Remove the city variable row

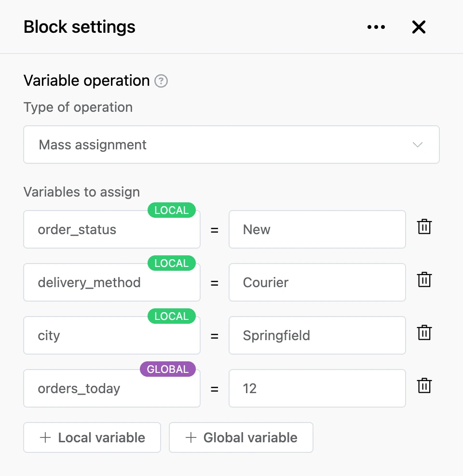coord(424,332)
